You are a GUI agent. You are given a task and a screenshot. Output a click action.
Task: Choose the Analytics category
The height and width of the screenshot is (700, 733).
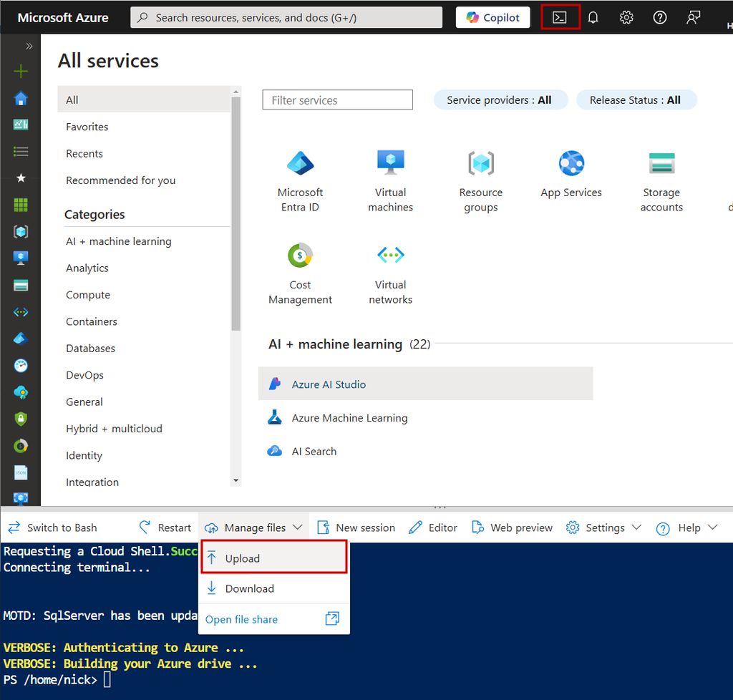pos(87,268)
